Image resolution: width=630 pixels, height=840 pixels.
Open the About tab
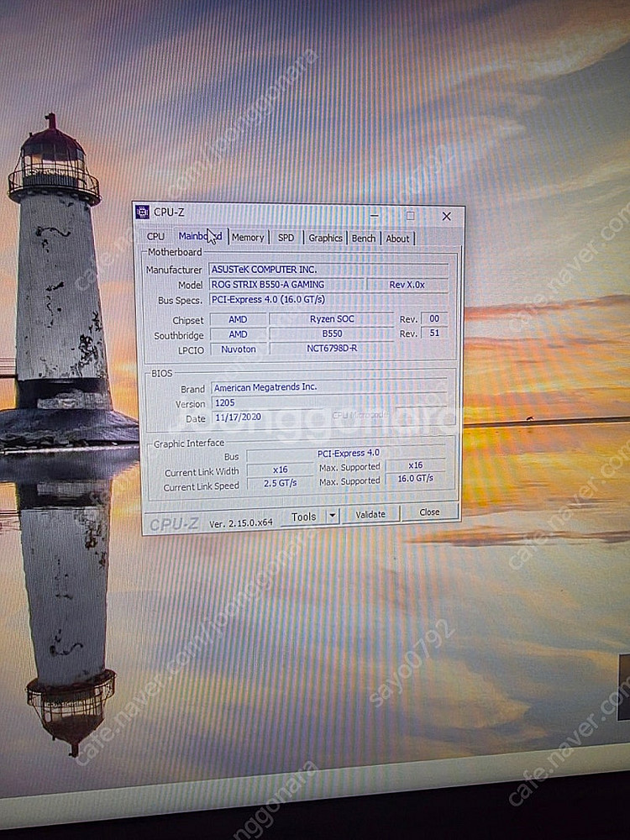pos(397,239)
